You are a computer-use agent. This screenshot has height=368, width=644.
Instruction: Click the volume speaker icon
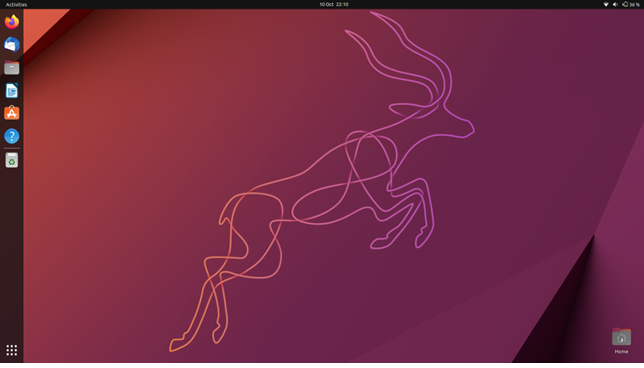click(615, 5)
